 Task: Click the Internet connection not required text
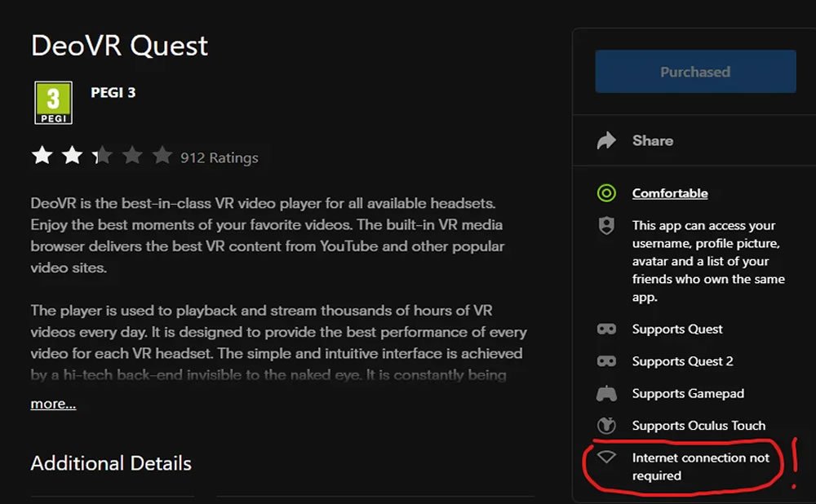pyautogui.click(x=700, y=466)
